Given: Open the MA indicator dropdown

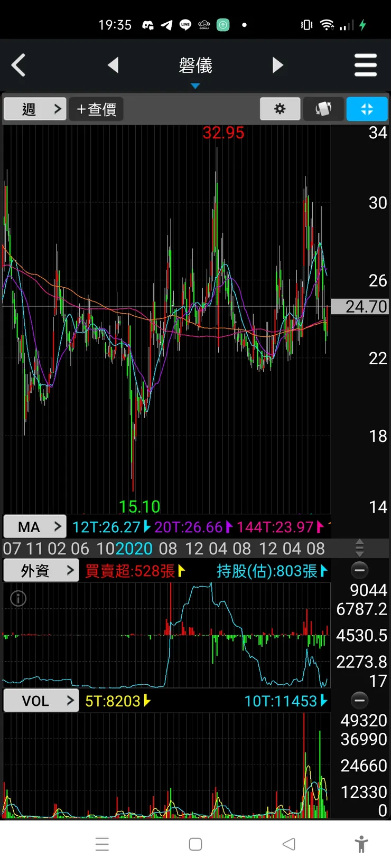Looking at the screenshot, I should [35, 526].
